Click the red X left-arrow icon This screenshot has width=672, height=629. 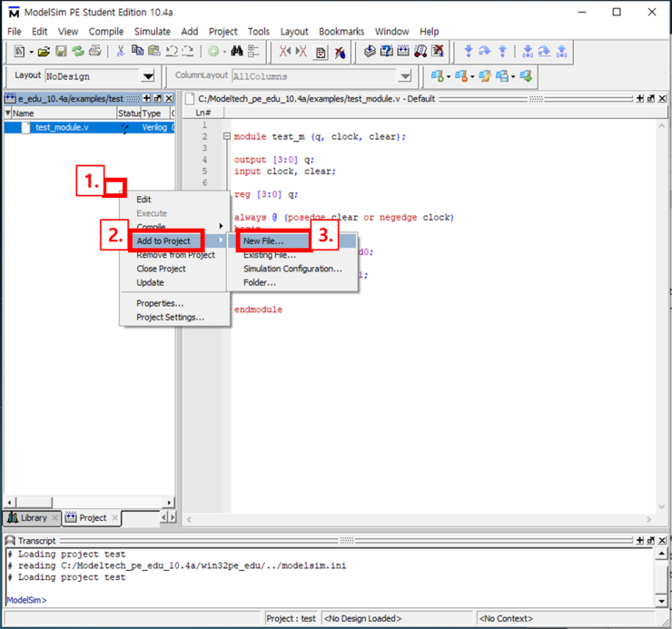click(x=284, y=52)
